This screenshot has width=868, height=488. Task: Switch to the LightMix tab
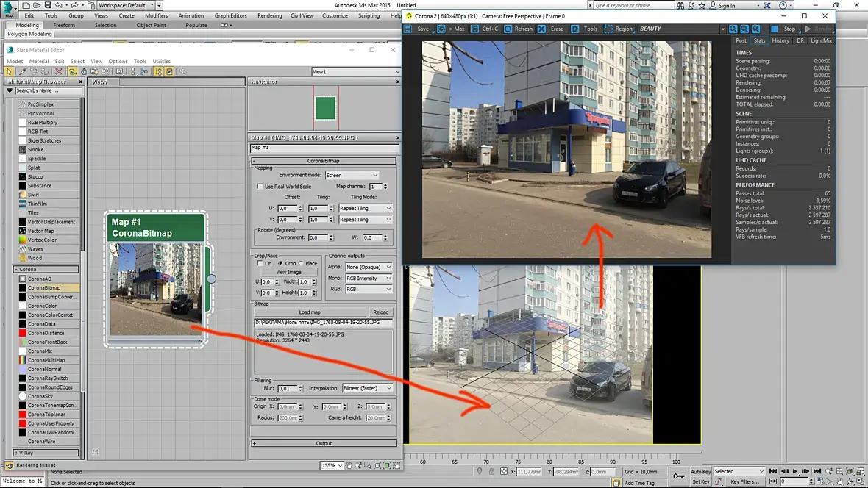821,40
